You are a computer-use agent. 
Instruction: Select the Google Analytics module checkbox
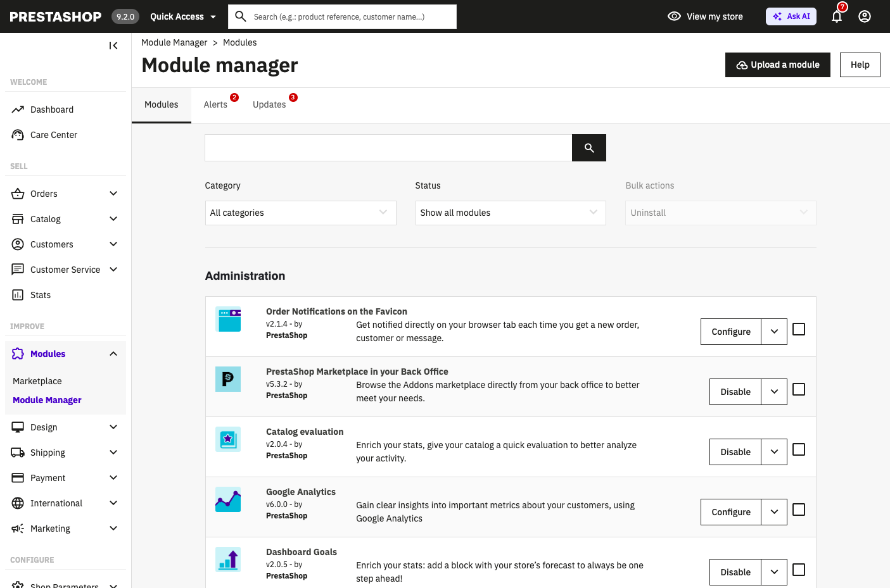tap(799, 510)
